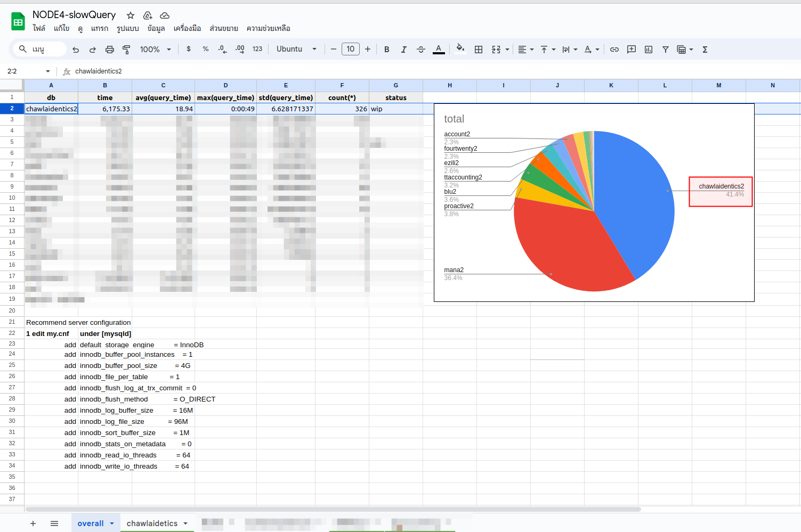Format as currency with dollar icon
Screen dimensions: 801x532
(189, 49)
